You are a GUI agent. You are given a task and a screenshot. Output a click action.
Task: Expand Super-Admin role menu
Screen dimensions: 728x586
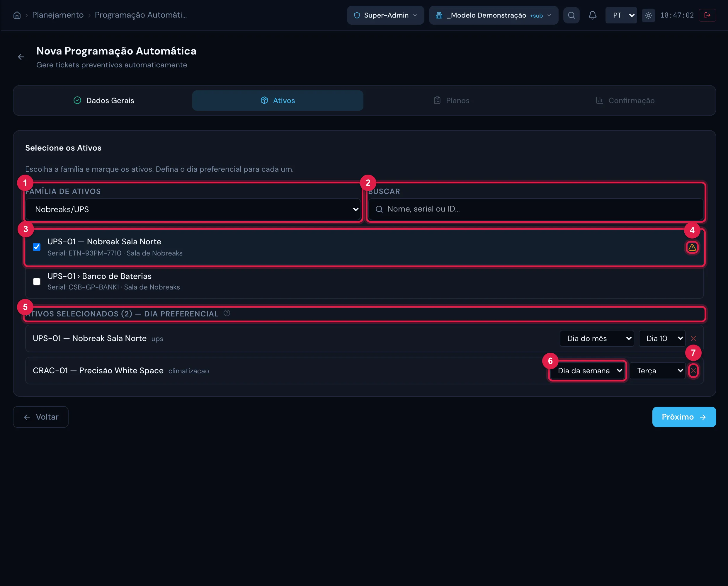pos(385,15)
